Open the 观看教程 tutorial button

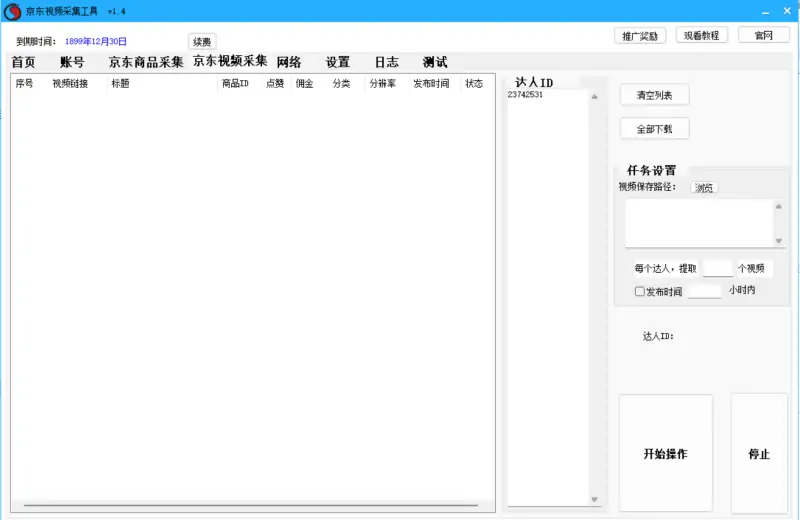point(701,36)
